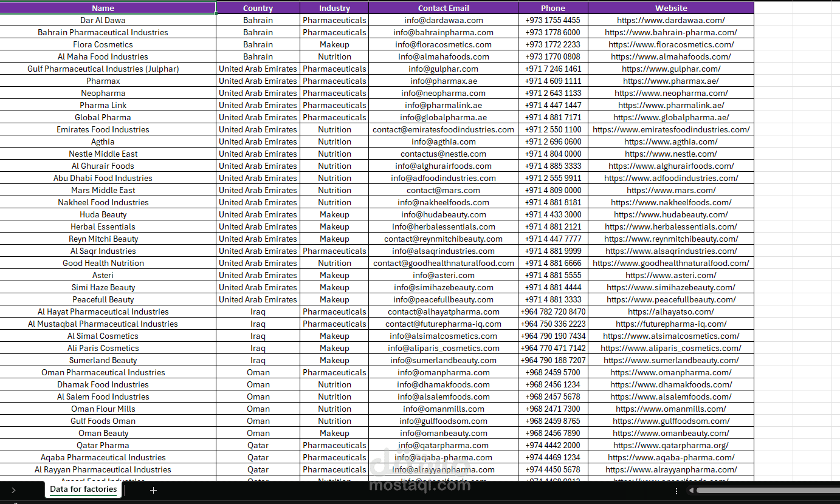Open the https://alhayatso.com/ link
840x504 pixels.
point(671,312)
